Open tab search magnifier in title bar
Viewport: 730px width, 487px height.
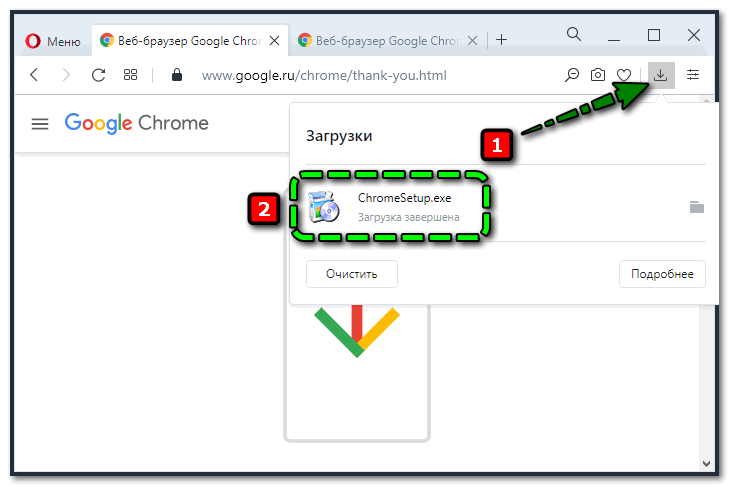(x=574, y=34)
